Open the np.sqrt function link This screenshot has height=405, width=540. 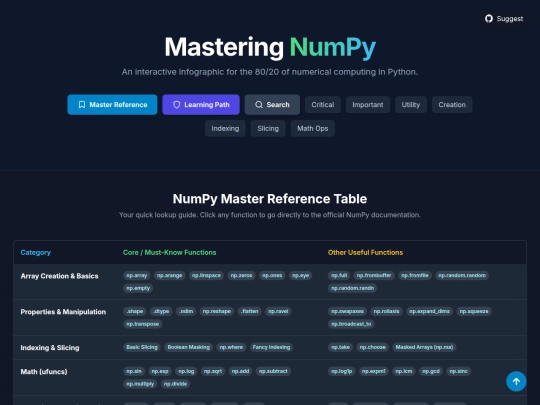coord(213,371)
